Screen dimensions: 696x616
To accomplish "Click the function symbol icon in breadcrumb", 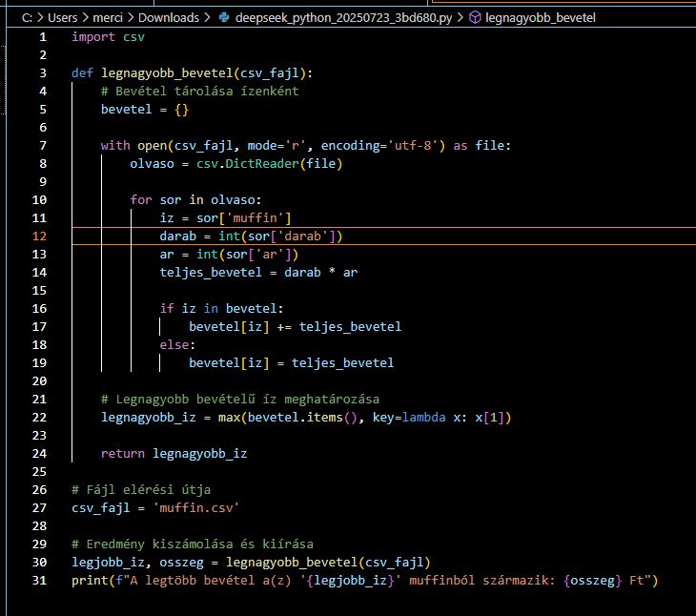I will (475, 18).
